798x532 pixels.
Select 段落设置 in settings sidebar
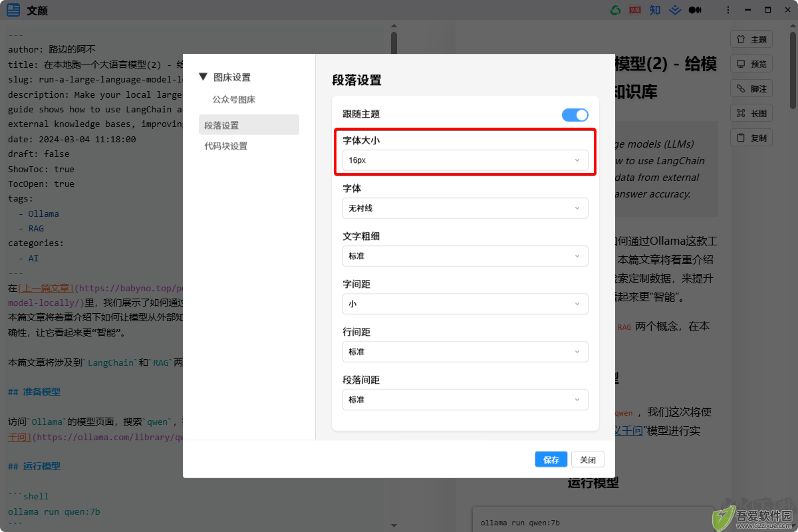pyautogui.click(x=249, y=125)
